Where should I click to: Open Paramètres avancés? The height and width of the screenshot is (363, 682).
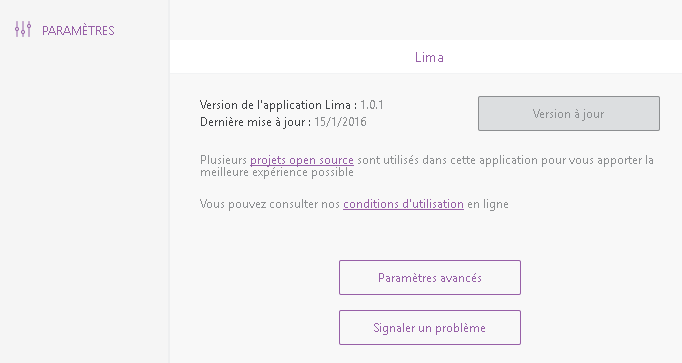pos(430,277)
